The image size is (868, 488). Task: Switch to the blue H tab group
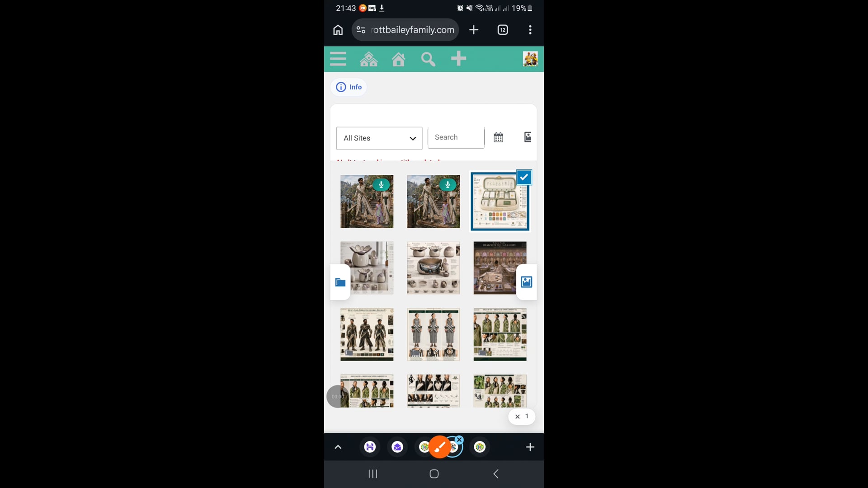pos(370,447)
